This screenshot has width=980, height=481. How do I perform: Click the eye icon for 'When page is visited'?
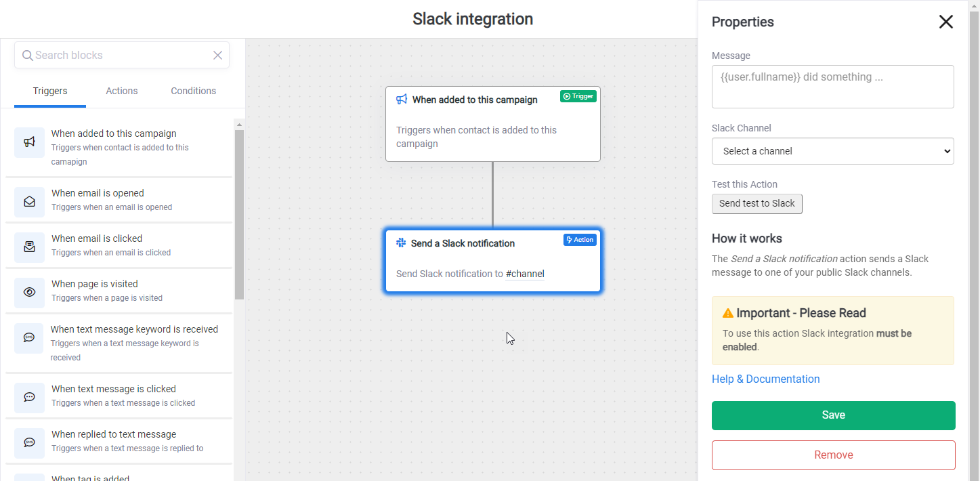click(x=29, y=293)
